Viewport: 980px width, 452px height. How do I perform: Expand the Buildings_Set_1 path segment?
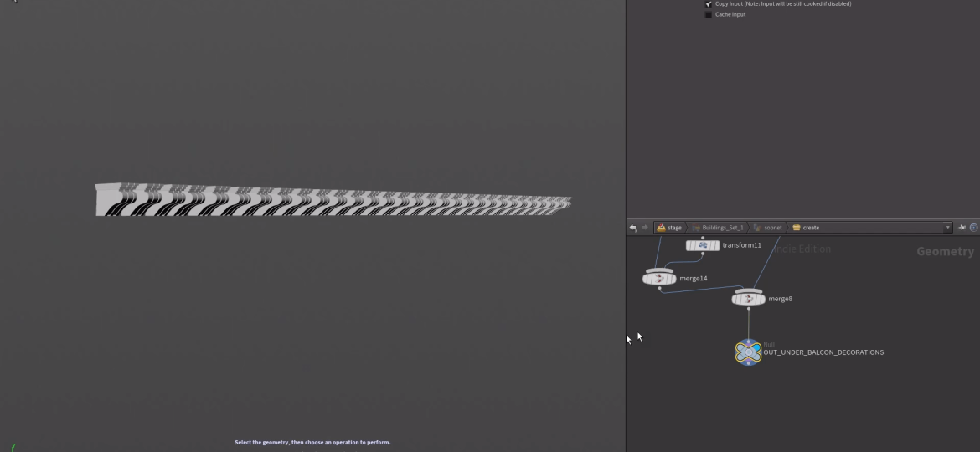coord(722,228)
